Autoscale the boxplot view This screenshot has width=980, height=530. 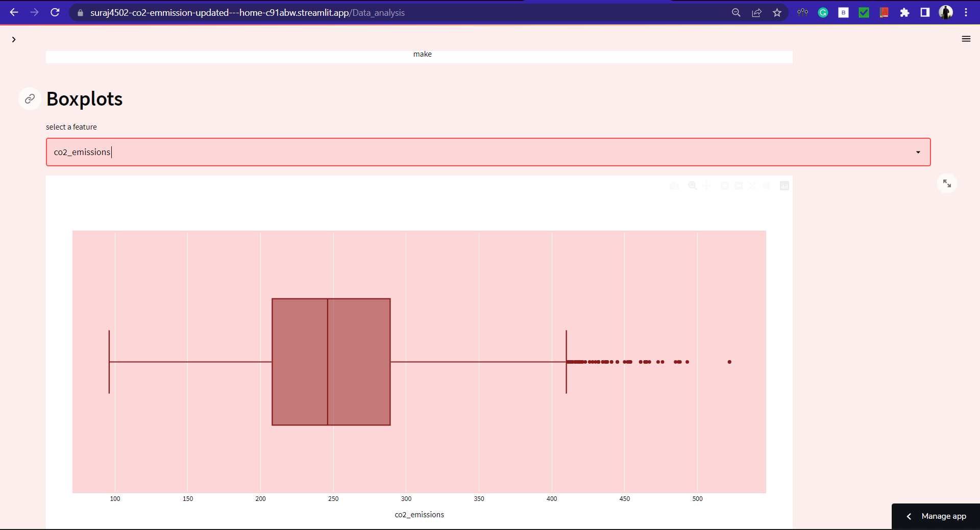tap(752, 186)
